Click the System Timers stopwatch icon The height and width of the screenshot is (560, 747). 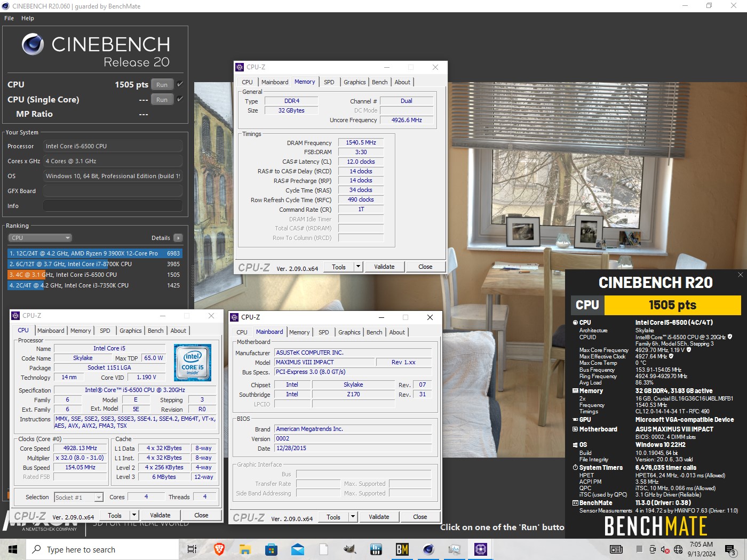[575, 468]
